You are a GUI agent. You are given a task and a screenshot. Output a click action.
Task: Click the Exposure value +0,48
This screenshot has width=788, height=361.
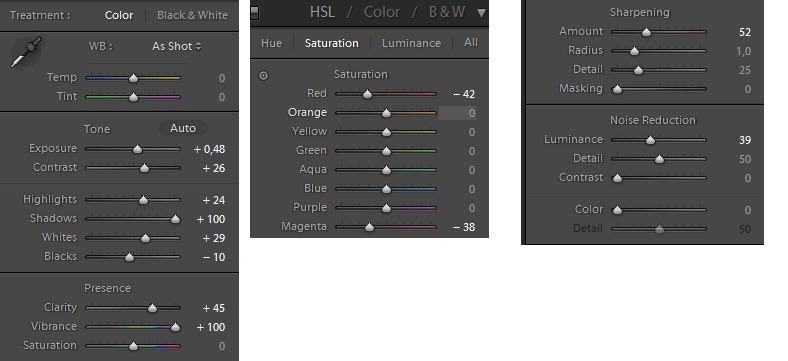210,149
